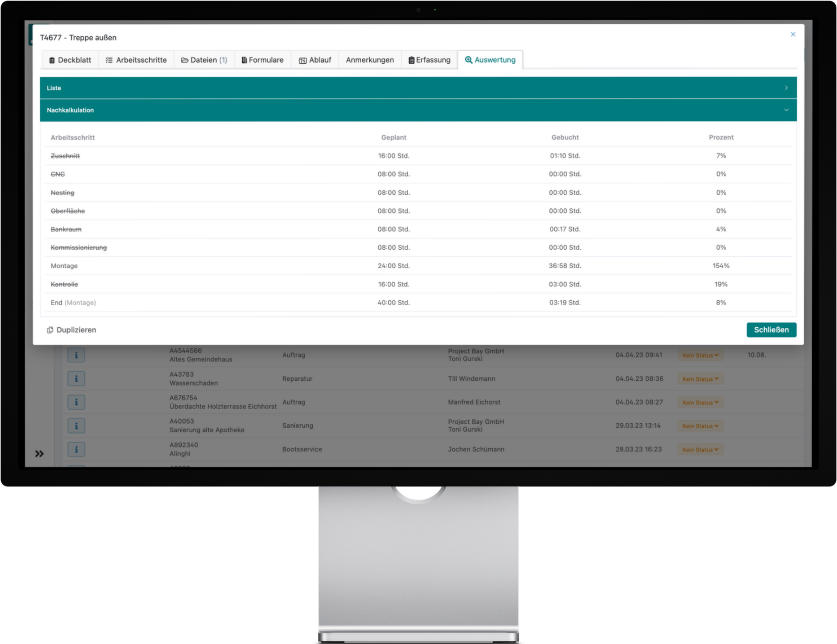Switch to Dateien (1) tab

204,60
